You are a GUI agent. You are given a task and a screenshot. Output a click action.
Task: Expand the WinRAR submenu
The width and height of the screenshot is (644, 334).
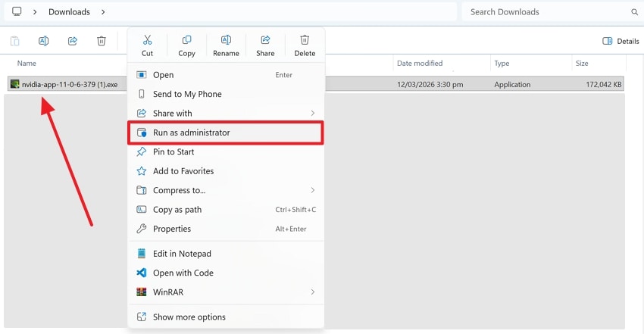coord(312,292)
